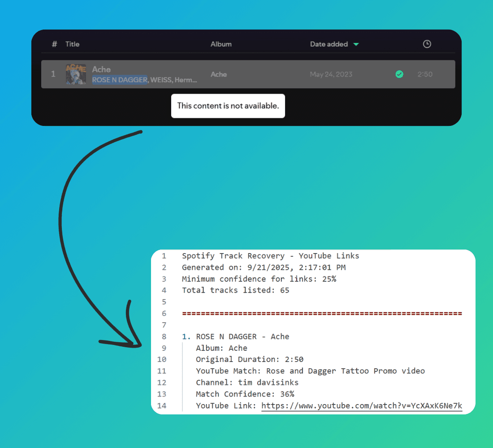Click the # column header
Viewport: 493px width, 448px height.
tap(54, 44)
